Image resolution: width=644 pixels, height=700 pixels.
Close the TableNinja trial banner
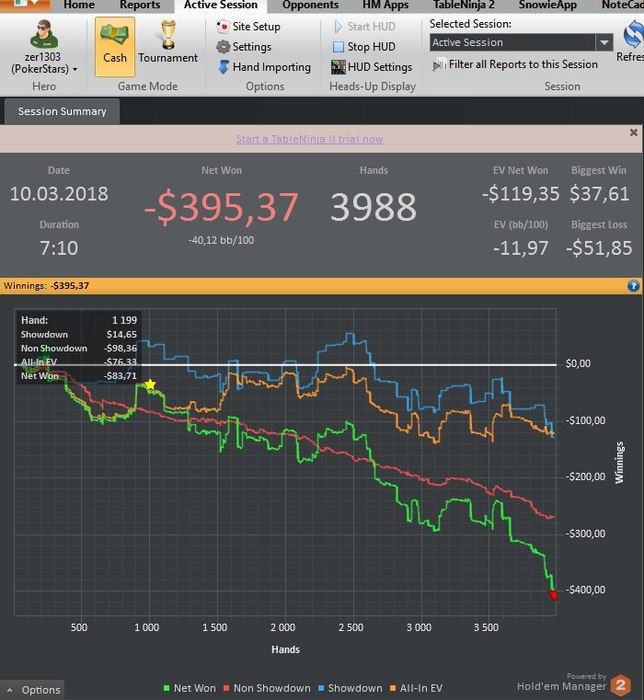(633, 132)
